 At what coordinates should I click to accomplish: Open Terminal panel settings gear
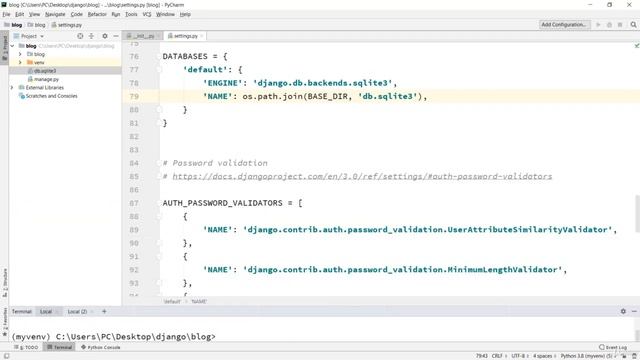[x=623, y=311]
